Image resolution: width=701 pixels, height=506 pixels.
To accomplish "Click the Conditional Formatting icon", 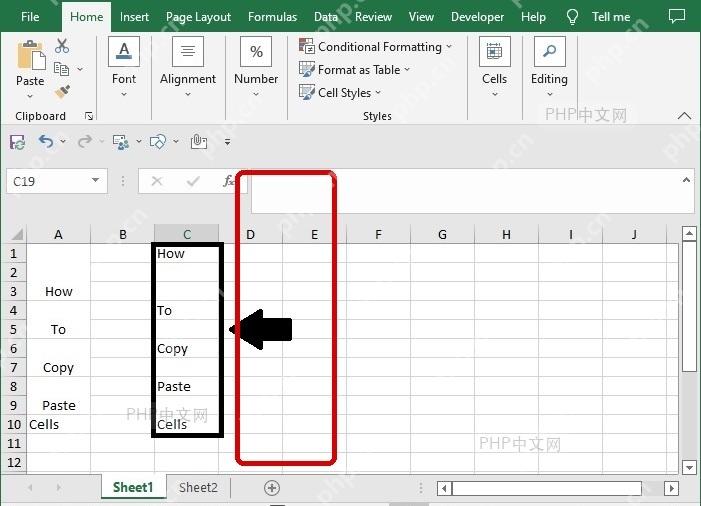I will (x=307, y=46).
